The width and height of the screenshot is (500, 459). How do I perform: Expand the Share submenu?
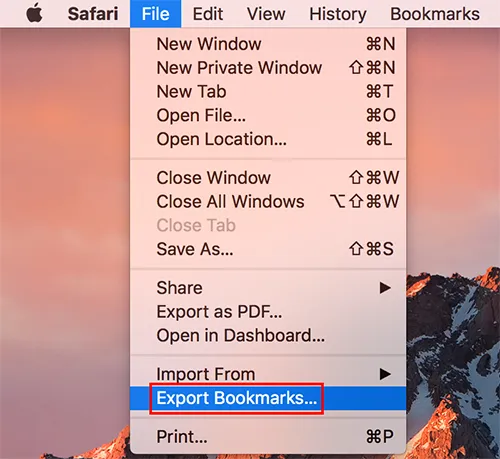(268, 288)
